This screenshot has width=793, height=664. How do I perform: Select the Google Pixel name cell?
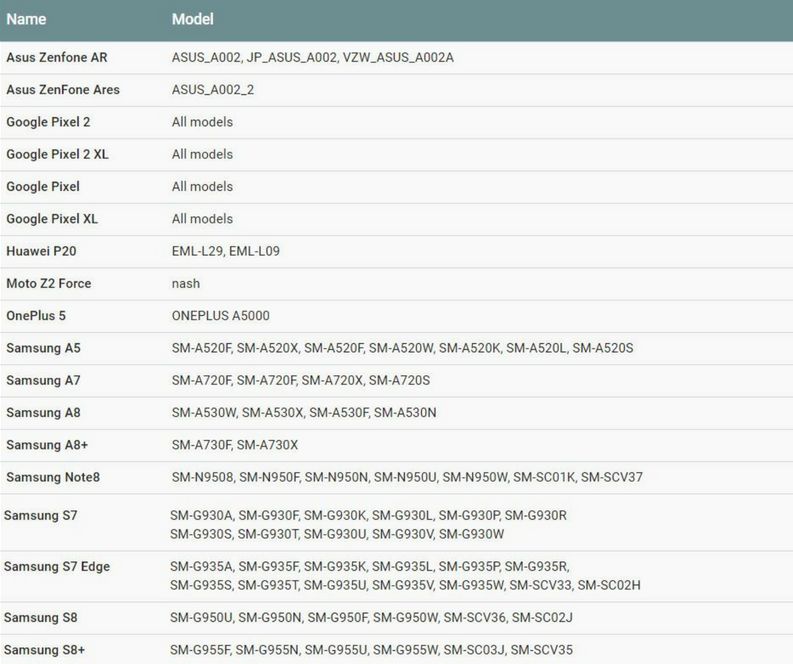point(43,187)
